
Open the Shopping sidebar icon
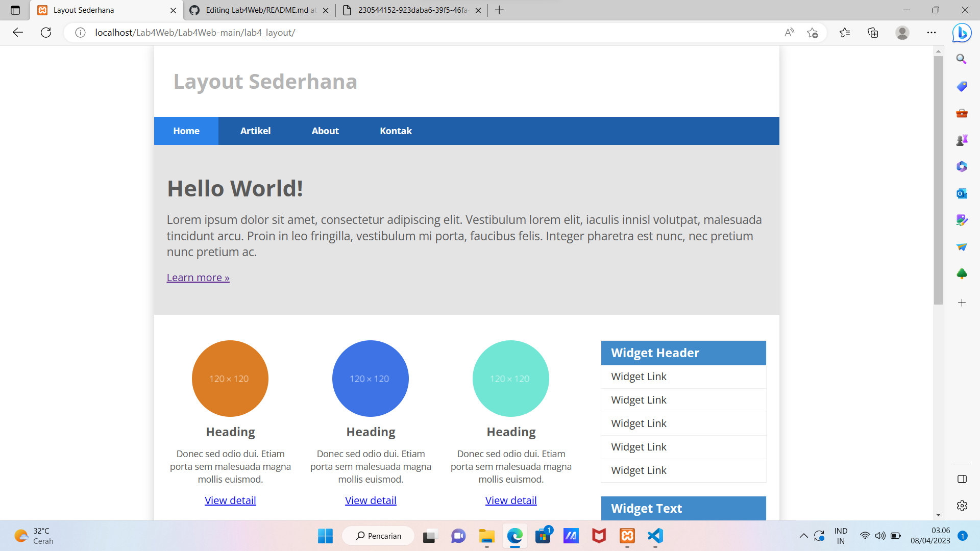pyautogui.click(x=962, y=86)
